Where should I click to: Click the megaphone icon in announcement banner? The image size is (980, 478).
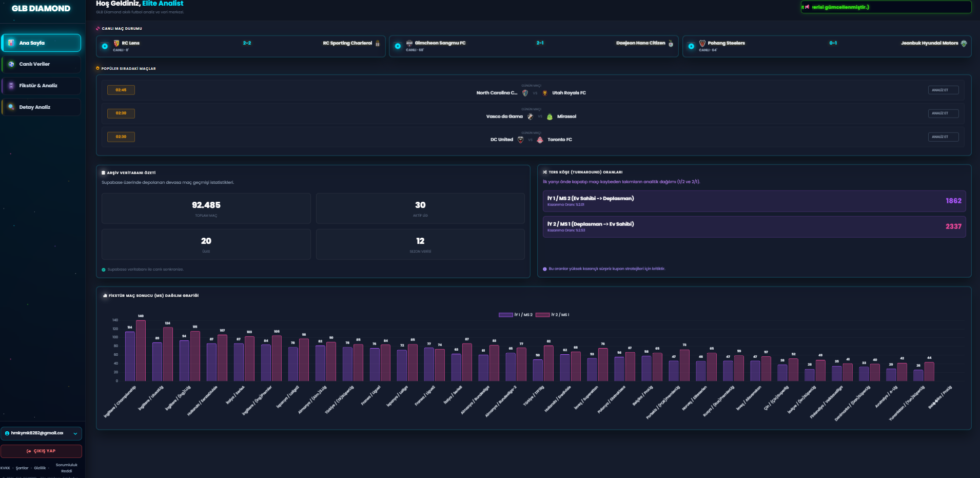807,7
